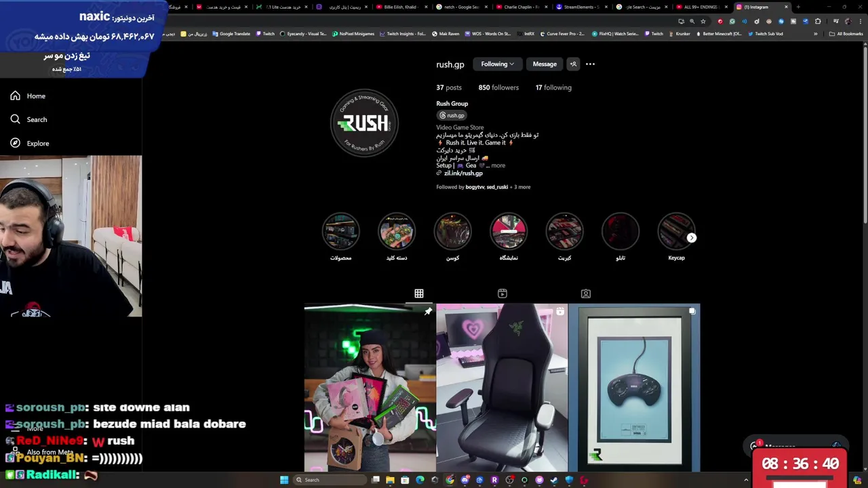Open the Google Translate bookmark

pos(231,34)
